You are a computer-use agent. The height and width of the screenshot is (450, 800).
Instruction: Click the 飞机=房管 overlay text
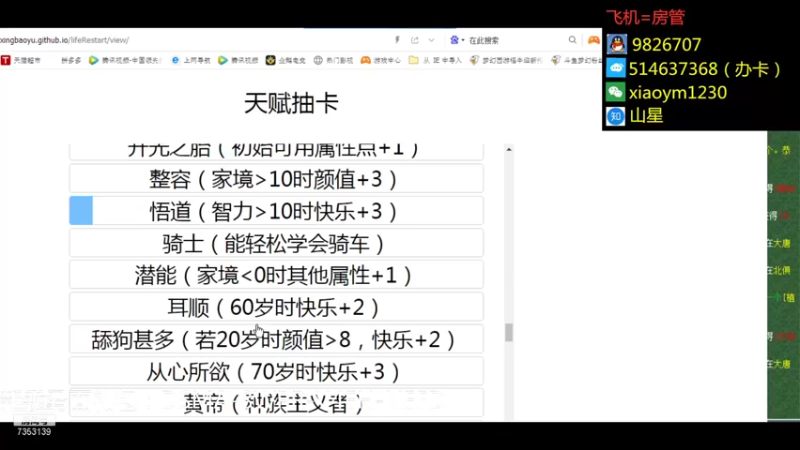pos(645,18)
